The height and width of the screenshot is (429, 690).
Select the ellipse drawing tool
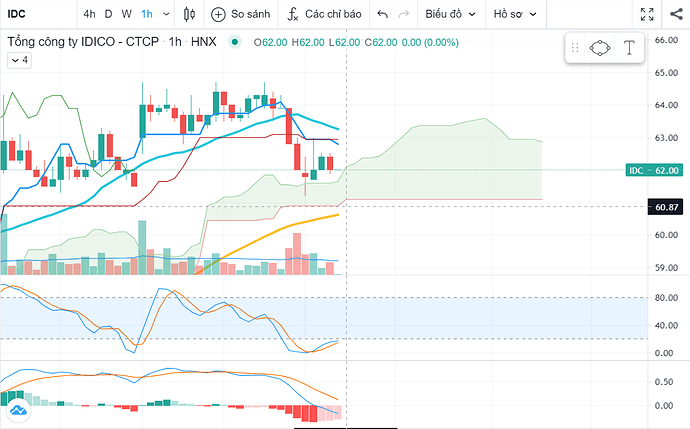600,48
